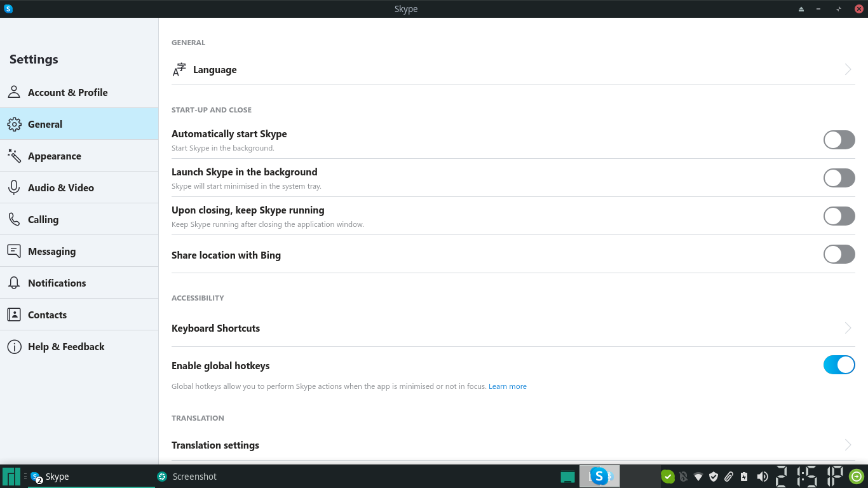
Task: Click the green checkmark Skype tray icon
Action: (x=667, y=477)
